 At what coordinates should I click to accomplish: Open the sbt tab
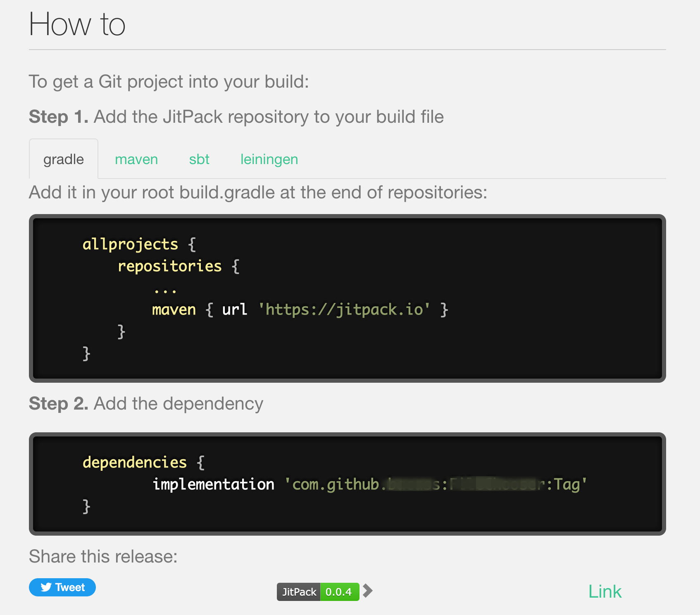tap(199, 159)
